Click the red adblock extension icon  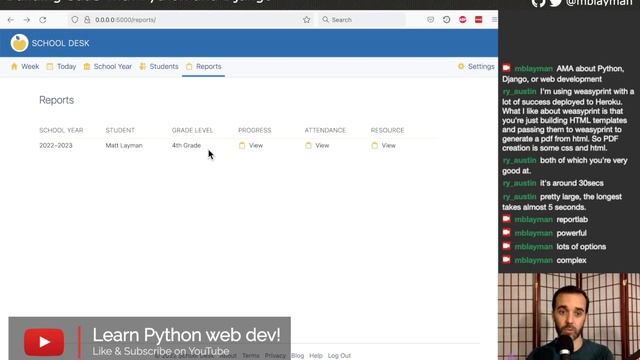tap(462, 20)
